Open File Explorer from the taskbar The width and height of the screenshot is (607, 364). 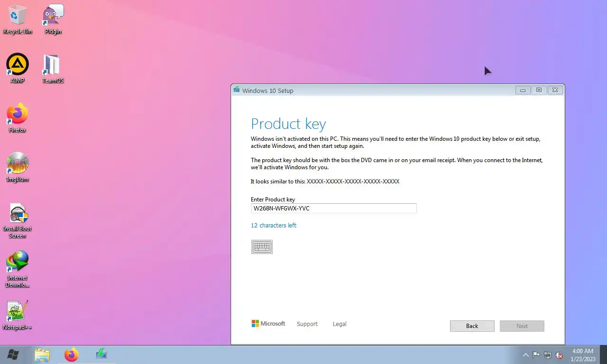[x=42, y=355]
